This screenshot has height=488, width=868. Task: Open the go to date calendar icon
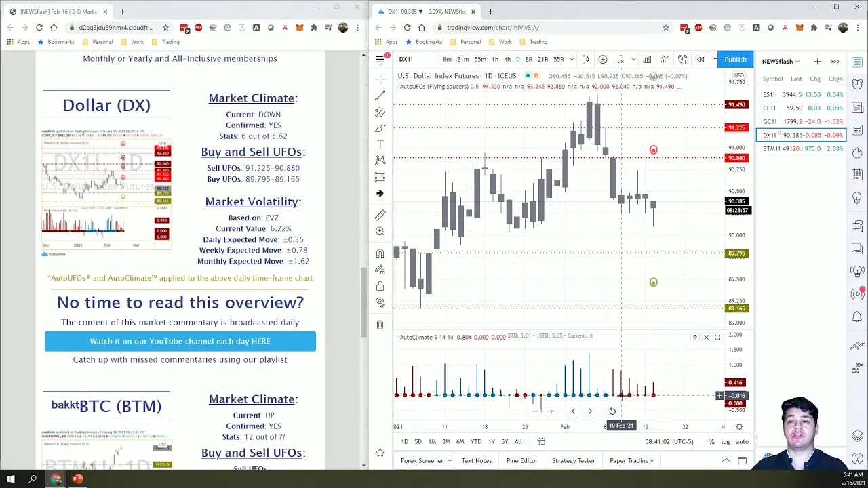541,441
